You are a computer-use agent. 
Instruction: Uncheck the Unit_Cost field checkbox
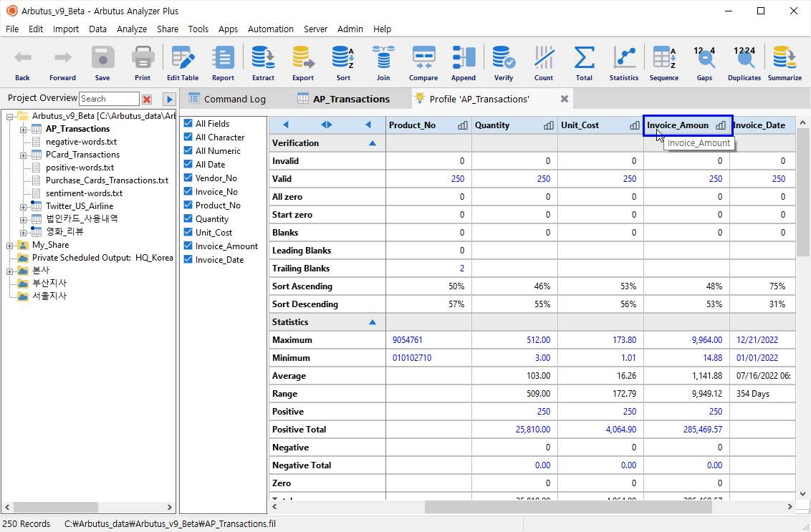click(188, 232)
